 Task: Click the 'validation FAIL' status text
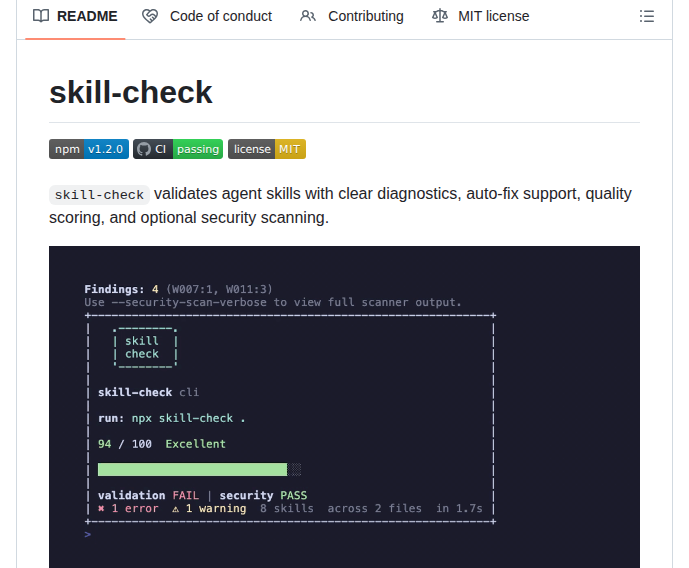pyautogui.click(x=149, y=496)
